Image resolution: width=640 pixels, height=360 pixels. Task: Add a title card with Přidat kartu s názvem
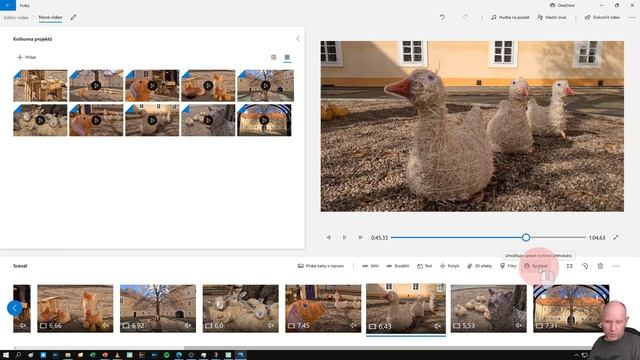[x=321, y=266]
